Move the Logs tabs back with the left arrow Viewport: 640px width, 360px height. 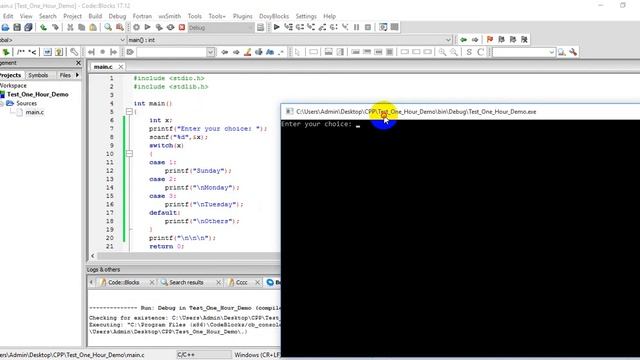click(91, 282)
